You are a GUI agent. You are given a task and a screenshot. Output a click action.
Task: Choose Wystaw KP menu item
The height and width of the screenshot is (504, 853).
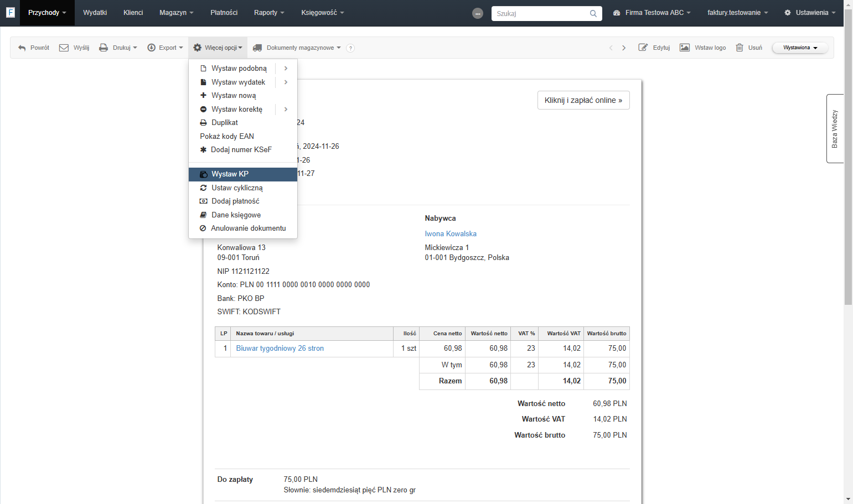click(243, 174)
